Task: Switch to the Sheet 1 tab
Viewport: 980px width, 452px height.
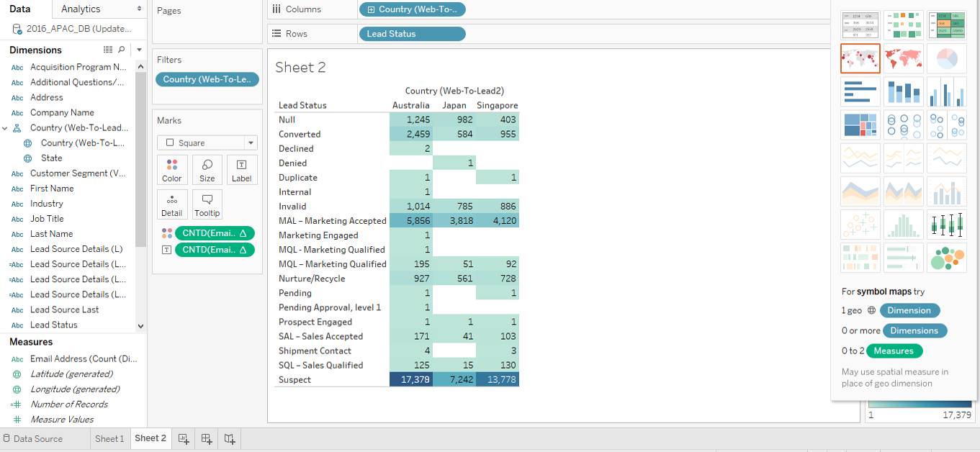Action: [x=109, y=438]
